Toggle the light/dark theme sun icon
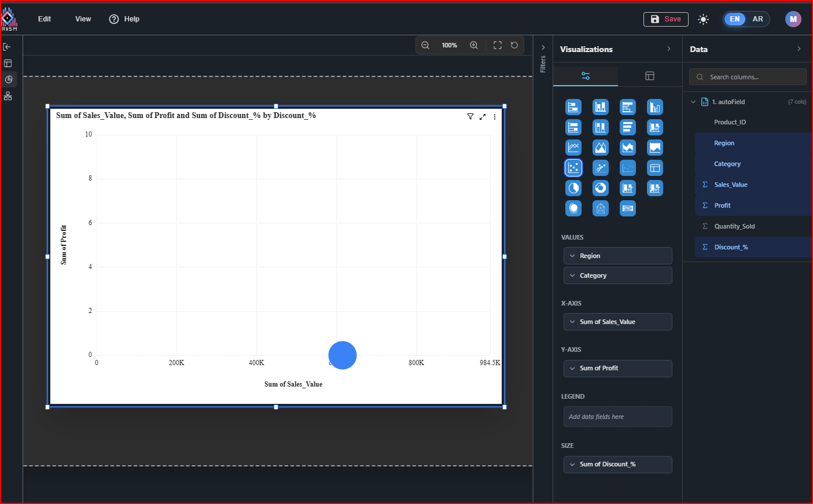Viewport: 813px width, 504px height. pyautogui.click(x=703, y=19)
